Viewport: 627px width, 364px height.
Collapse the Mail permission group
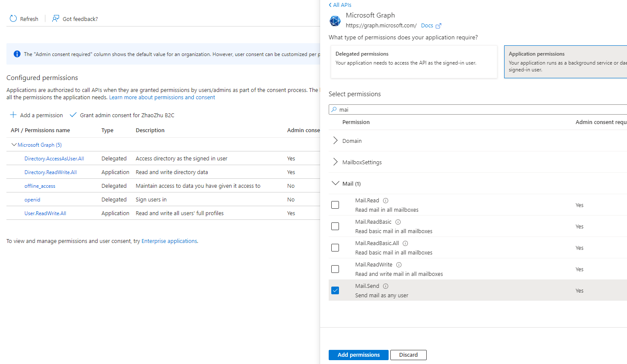pyautogui.click(x=336, y=183)
